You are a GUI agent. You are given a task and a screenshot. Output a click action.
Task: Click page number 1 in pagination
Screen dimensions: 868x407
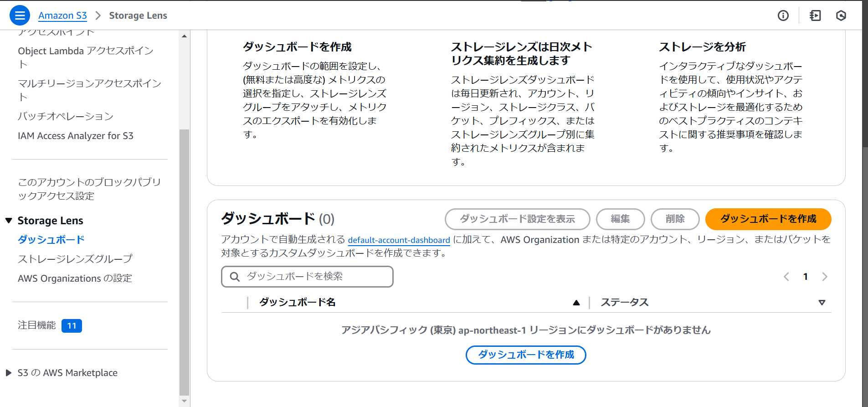point(806,277)
